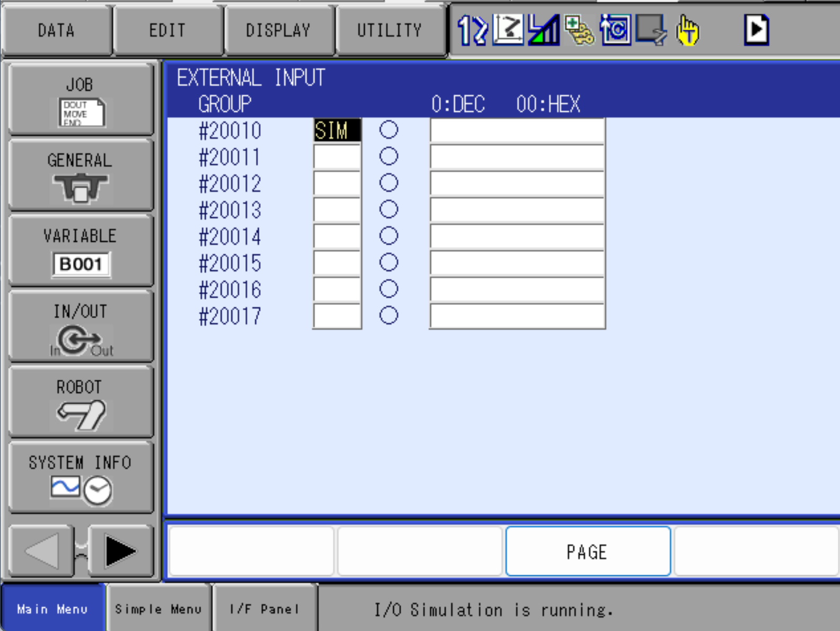The image size is (840, 631).
Task: Click the 0:DEC group value
Action: pos(458,104)
